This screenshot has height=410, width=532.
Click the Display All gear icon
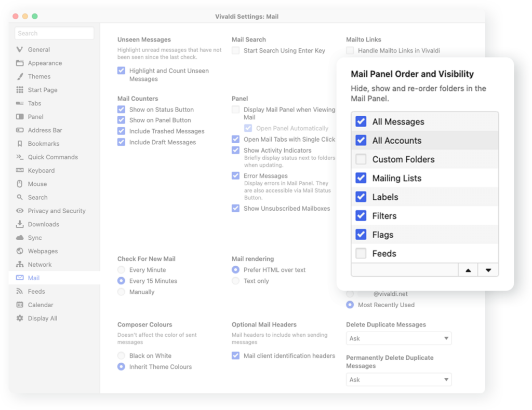[20, 318]
